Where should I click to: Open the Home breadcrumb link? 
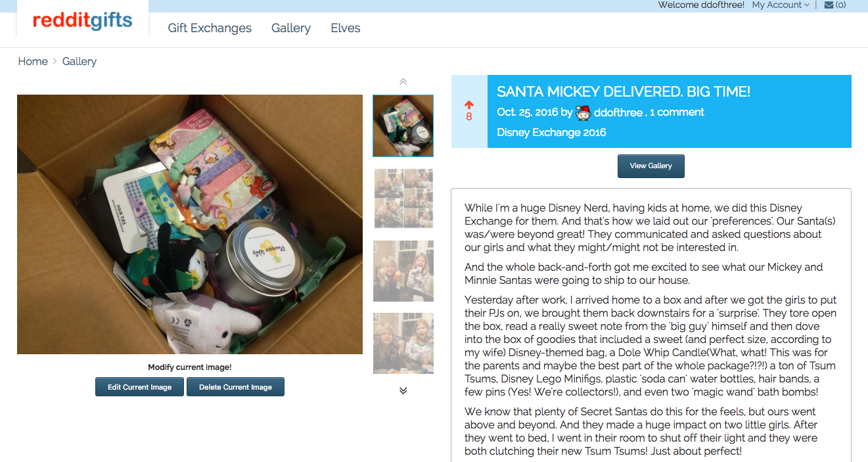[33, 61]
